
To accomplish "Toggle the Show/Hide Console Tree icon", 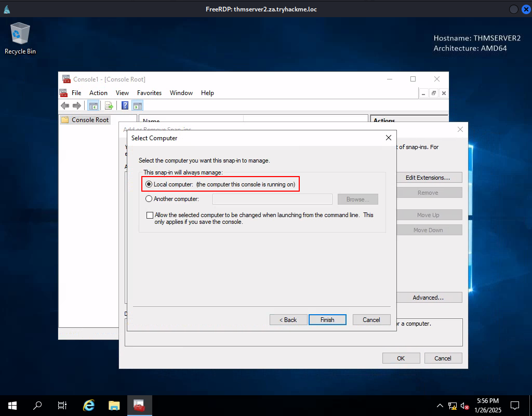I will point(94,106).
